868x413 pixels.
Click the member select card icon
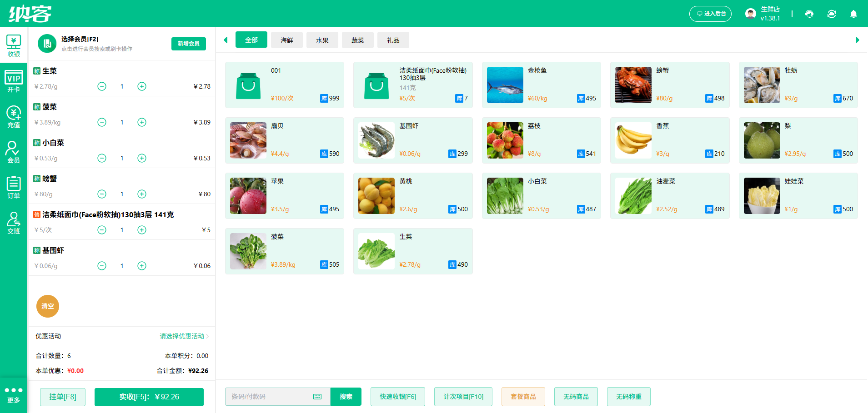point(47,44)
